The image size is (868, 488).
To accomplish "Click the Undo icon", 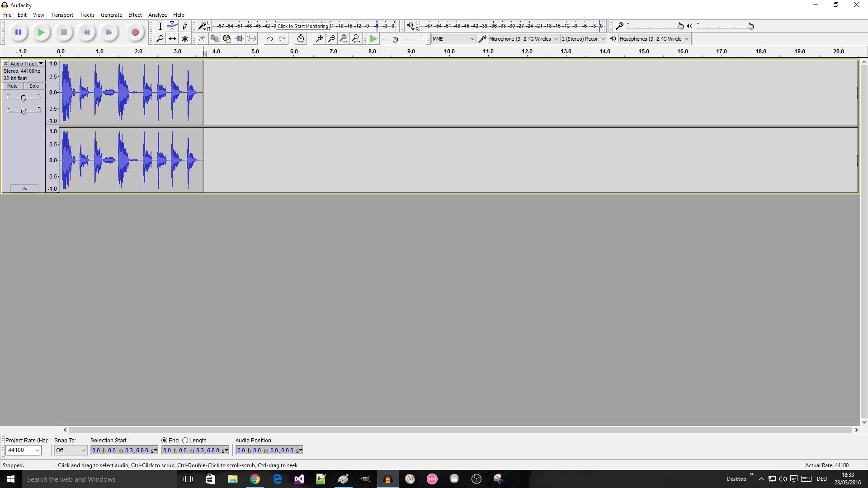I will 269,38.
